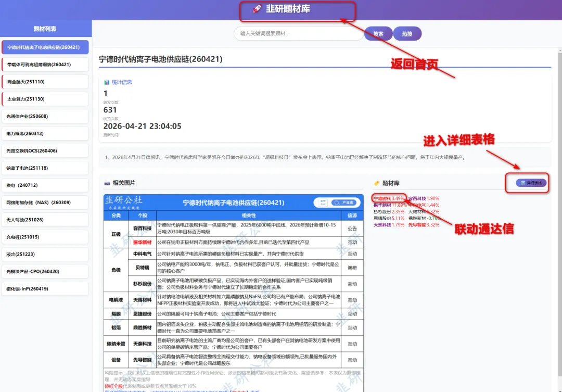Open topic 磷化铟-InP(260419)

coord(45,289)
